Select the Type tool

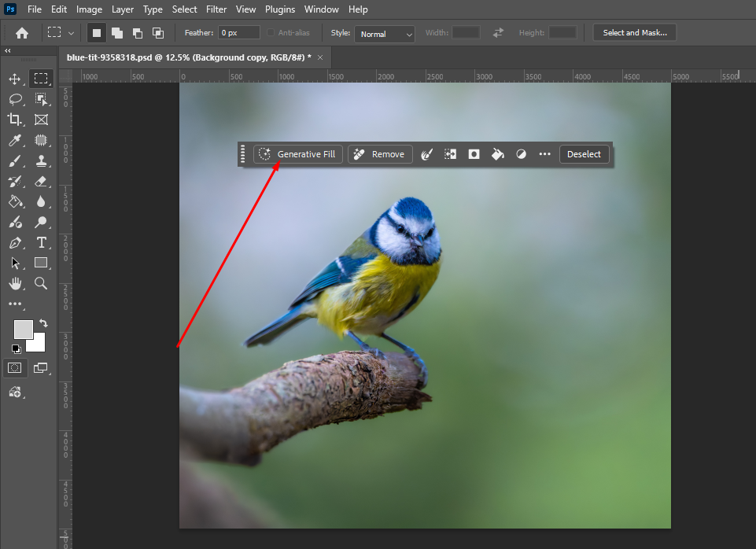tap(41, 243)
